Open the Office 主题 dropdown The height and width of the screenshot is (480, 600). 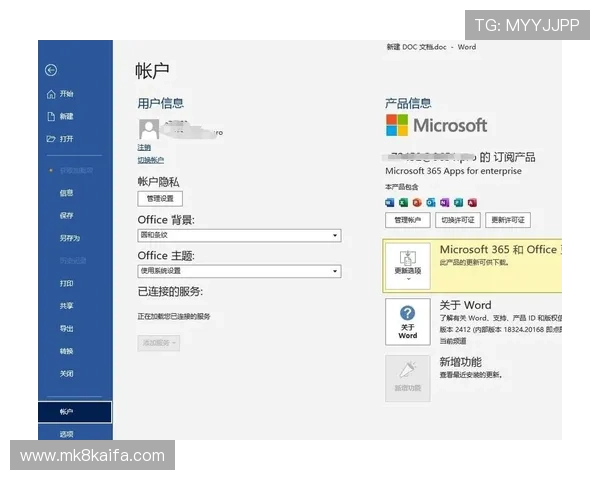pyautogui.click(x=239, y=271)
